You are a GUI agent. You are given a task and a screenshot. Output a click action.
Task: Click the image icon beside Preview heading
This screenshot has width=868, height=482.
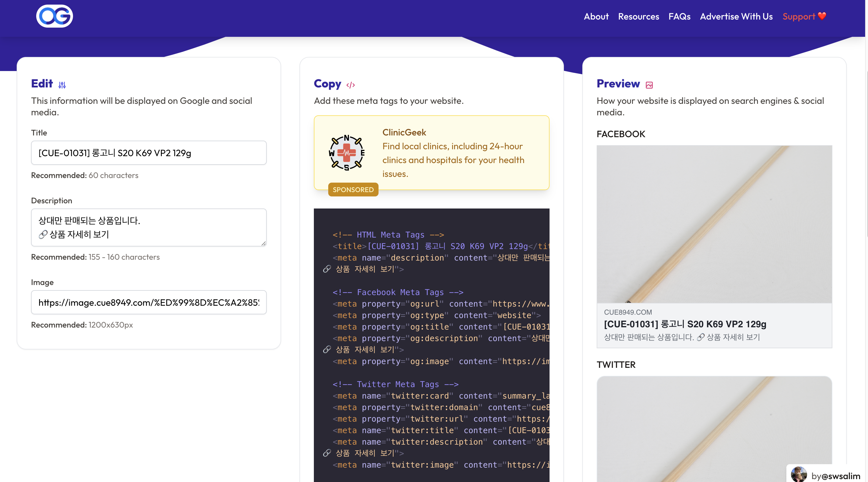[649, 85]
